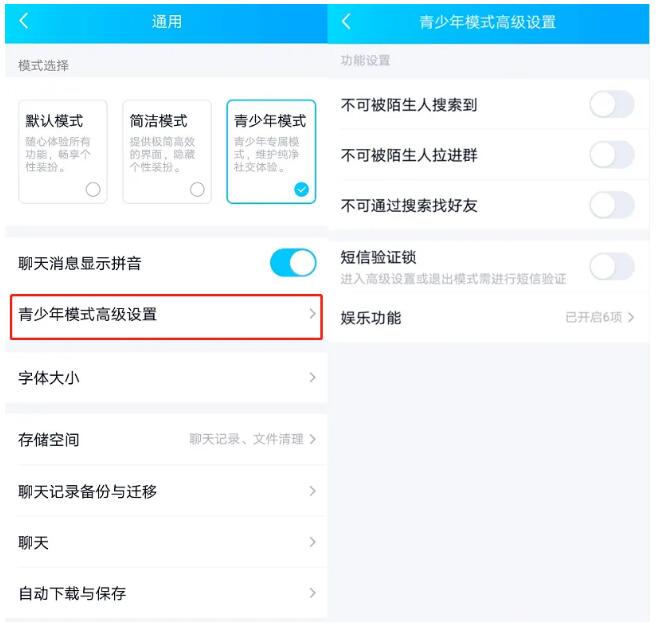The height and width of the screenshot is (634, 658).
Task: Open 字体大小 via its chevron arrow
Action: click(x=312, y=378)
